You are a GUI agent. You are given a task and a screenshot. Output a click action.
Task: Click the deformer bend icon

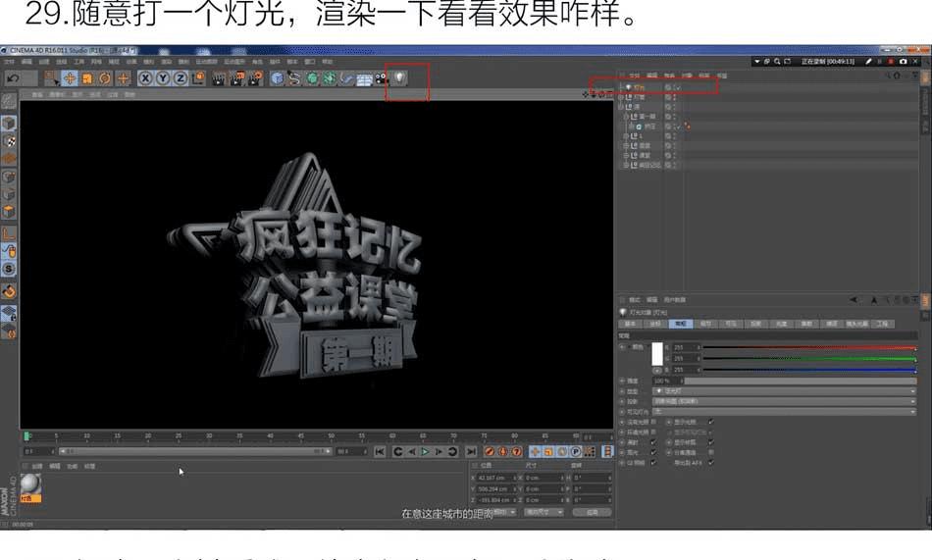click(346, 77)
